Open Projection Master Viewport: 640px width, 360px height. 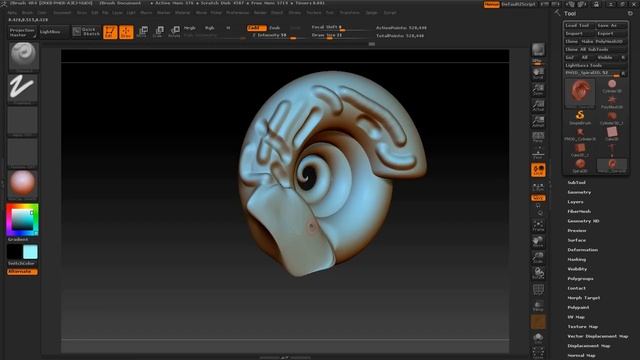(22, 32)
